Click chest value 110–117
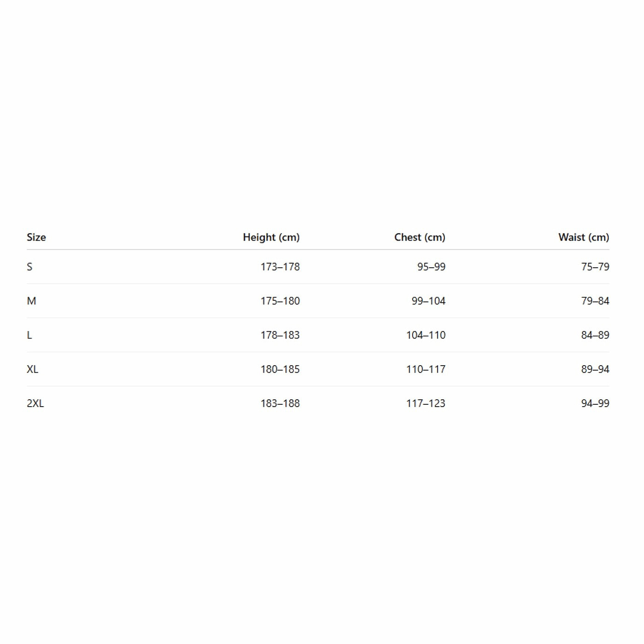 coord(425,369)
